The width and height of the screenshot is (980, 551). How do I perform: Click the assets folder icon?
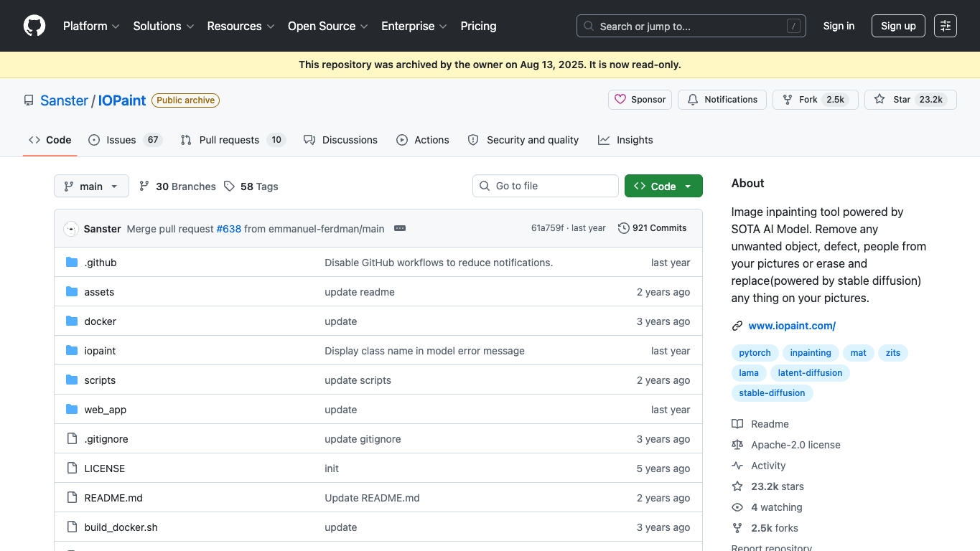[72, 292]
